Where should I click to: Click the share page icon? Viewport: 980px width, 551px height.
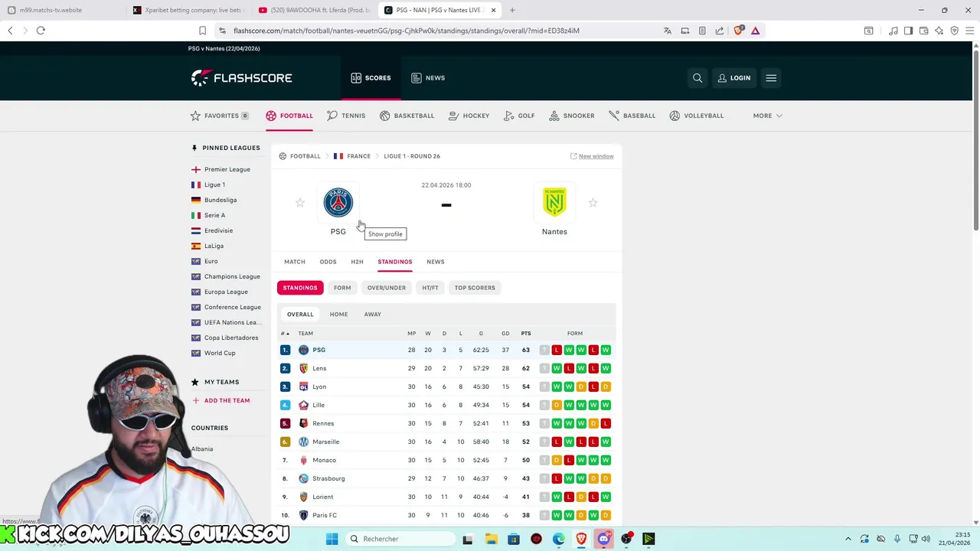tap(720, 31)
